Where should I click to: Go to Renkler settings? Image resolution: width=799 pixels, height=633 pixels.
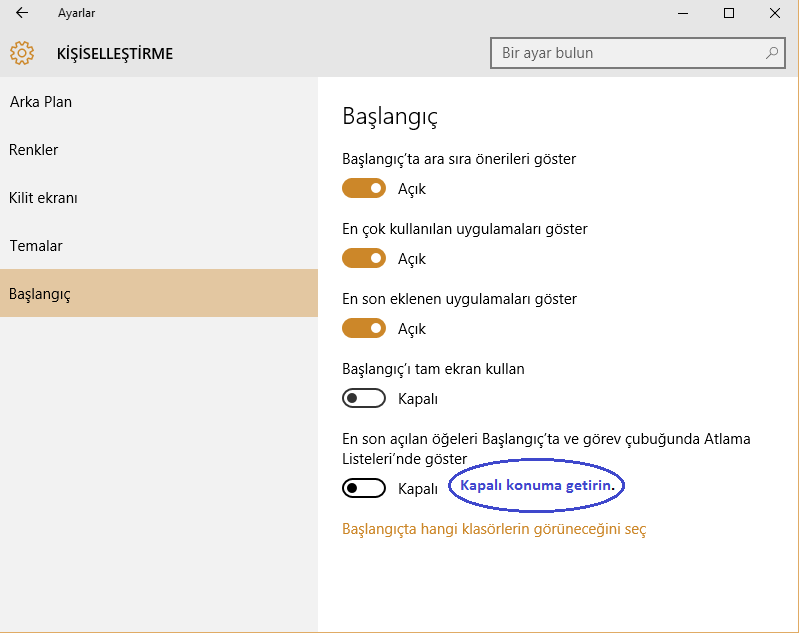click(34, 150)
